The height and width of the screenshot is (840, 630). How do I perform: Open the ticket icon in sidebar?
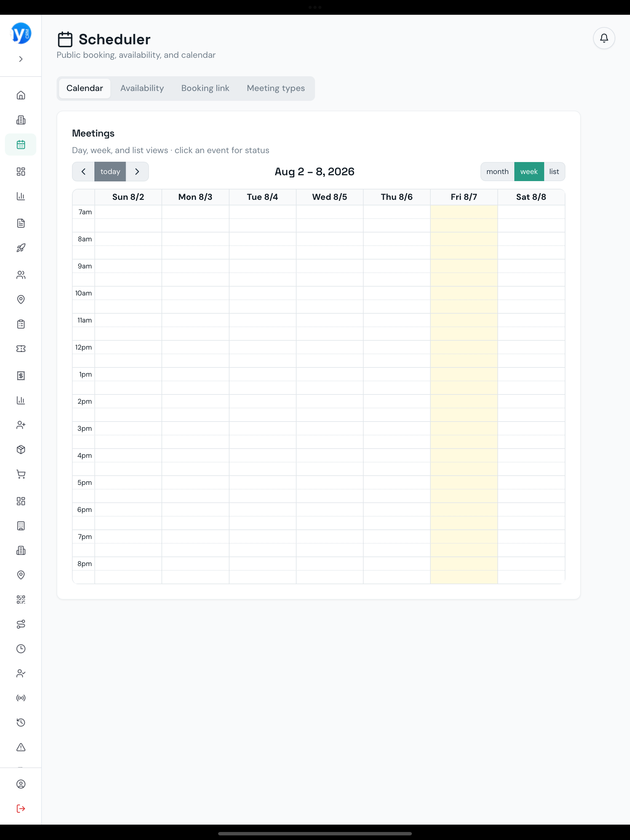[x=21, y=349]
